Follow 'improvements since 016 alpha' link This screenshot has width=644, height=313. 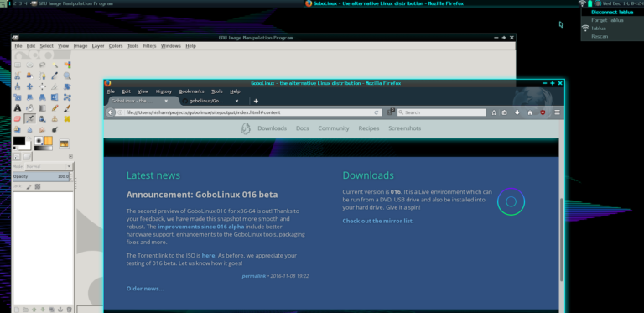pos(201,227)
